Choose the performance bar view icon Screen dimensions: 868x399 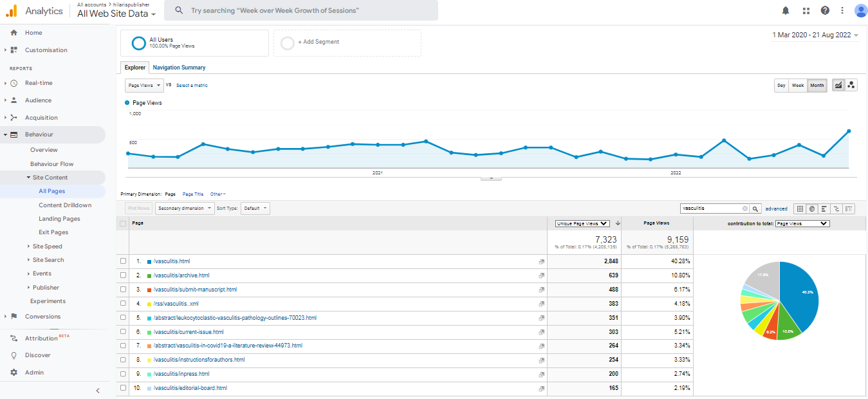click(824, 209)
